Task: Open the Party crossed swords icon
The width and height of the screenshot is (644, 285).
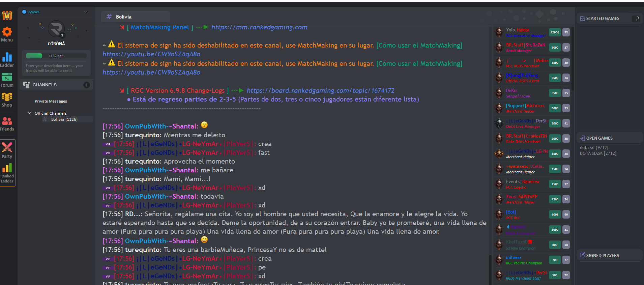Action: (x=7, y=147)
